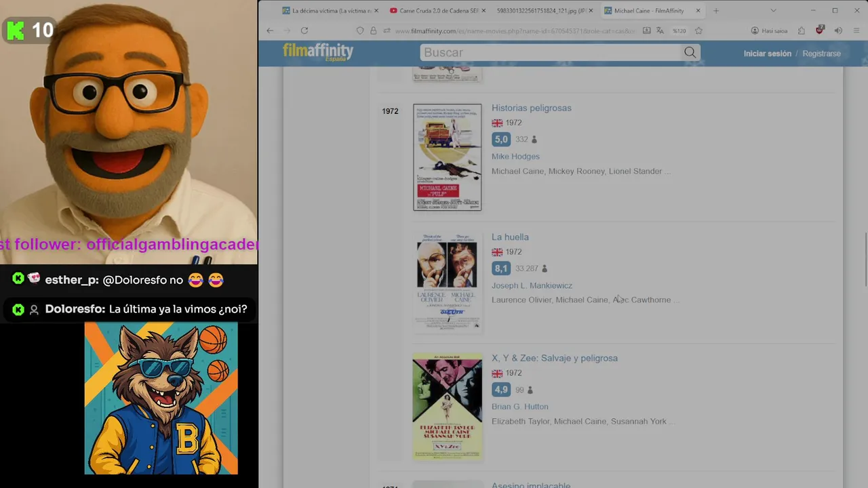Open a new browser tab with plus
The image size is (868, 488).
(x=715, y=10)
